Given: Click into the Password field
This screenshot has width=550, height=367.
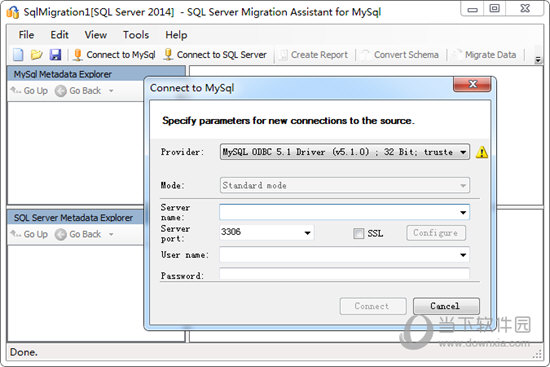Looking at the screenshot, I should tap(344, 274).
